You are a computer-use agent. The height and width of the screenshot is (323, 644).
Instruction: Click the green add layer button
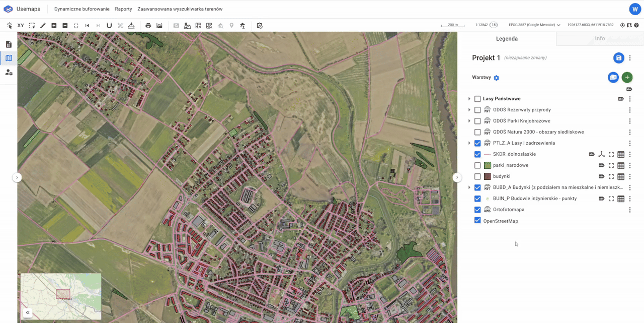coord(627,78)
